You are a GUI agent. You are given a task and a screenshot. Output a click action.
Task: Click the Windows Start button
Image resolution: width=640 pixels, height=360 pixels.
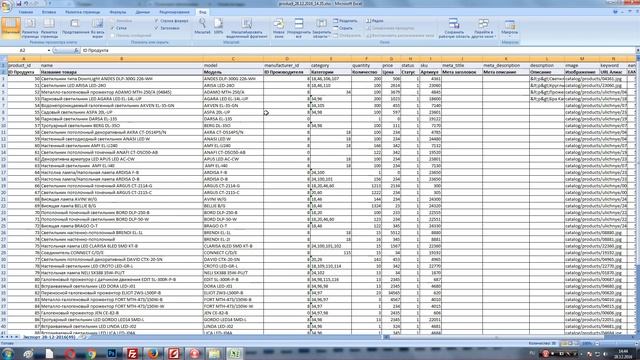(8, 353)
